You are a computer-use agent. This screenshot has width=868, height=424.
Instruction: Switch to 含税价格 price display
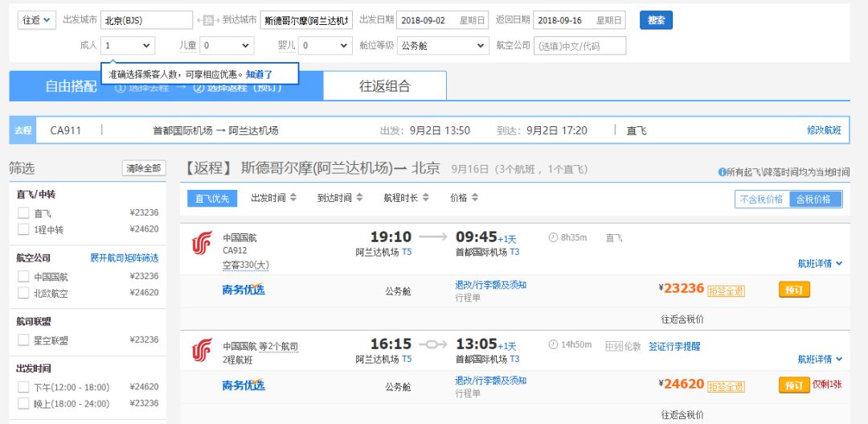point(816,200)
